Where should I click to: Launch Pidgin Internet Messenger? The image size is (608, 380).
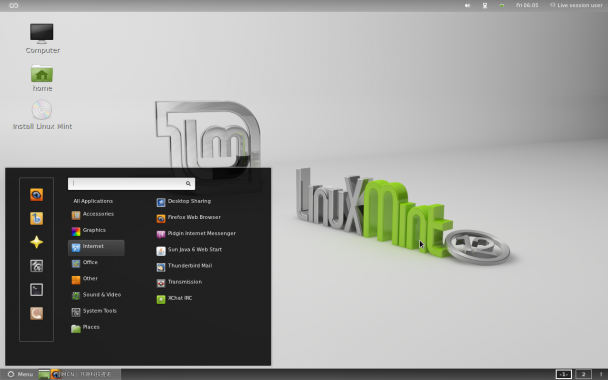click(x=196, y=234)
